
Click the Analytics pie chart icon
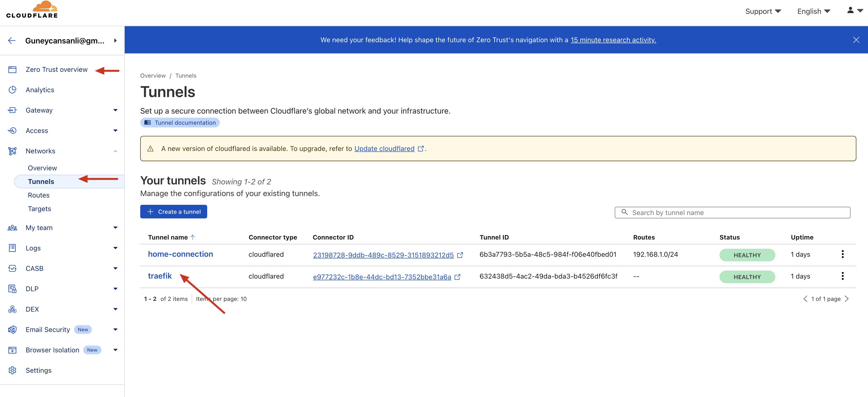click(x=12, y=90)
